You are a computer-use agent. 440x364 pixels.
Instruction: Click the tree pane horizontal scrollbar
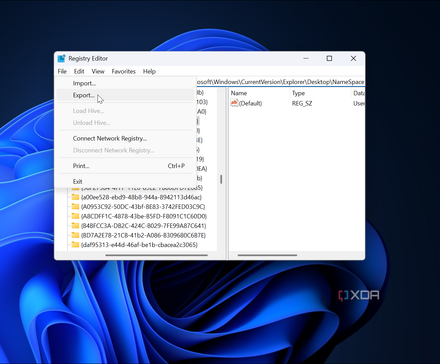[157, 255]
